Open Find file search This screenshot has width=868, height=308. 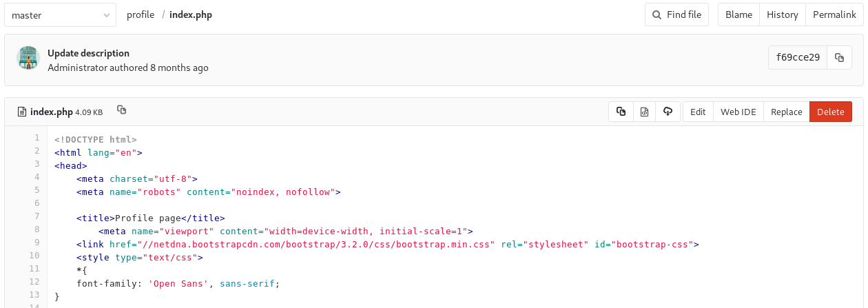[676, 14]
